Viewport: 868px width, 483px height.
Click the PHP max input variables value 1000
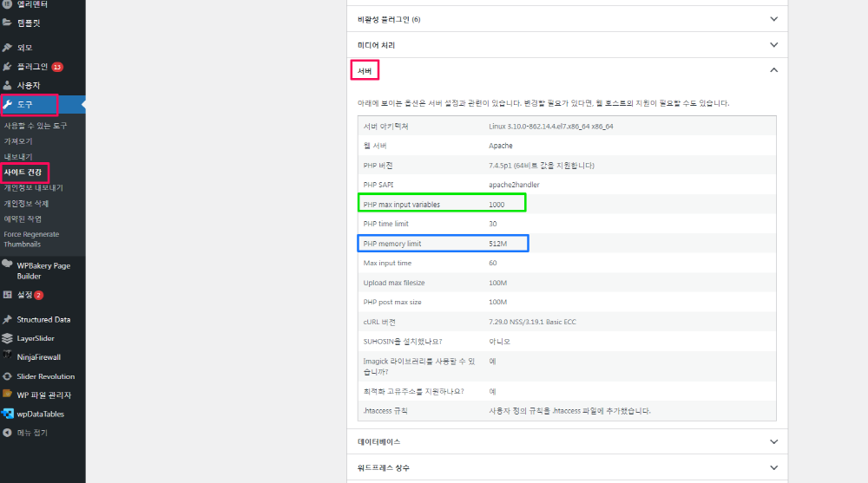coord(496,204)
